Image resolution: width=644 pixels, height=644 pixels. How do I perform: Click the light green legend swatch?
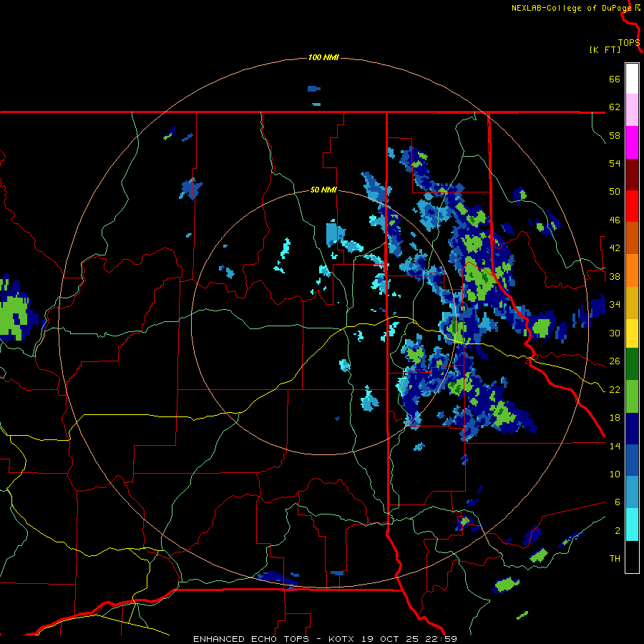coord(632,396)
